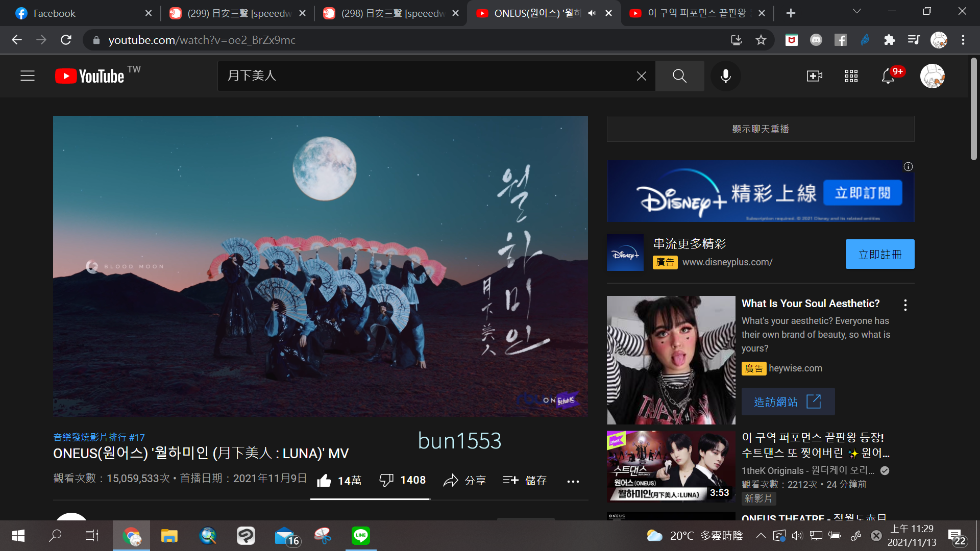The height and width of the screenshot is (551, 980).
Task: Install app icon in address bar
Action: 736,40
